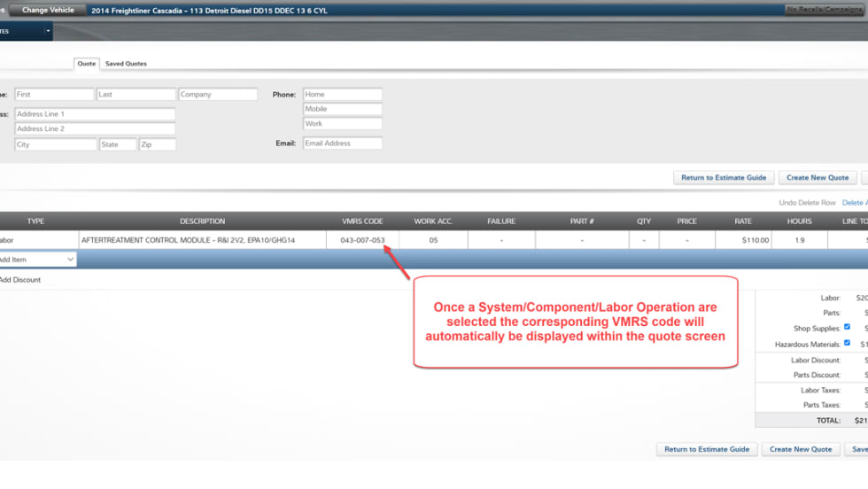The image size is (868, 489).
Task: Click upper Create New Quote button
Action: [818, 177]
